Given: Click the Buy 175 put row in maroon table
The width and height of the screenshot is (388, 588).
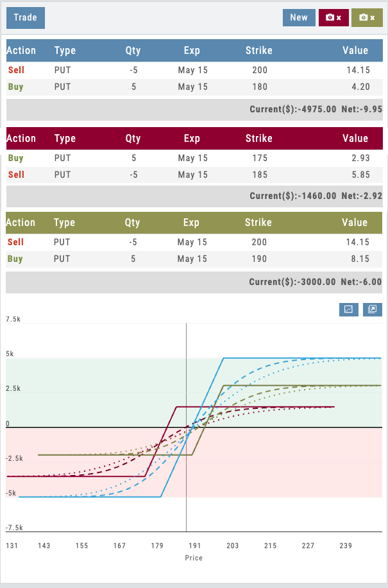Looking at the screenshot, I should pos(194,157).
